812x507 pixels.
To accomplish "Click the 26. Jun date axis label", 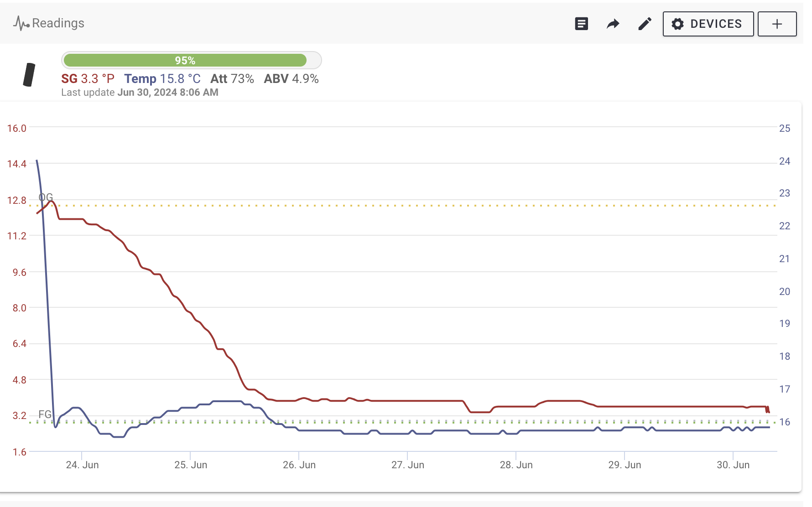I will [x=299, y=465].
